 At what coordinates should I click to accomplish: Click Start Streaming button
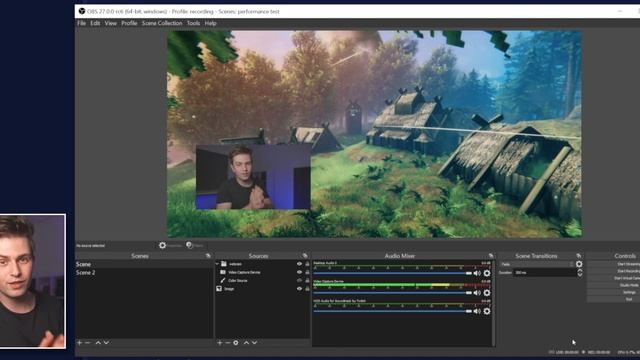(x=613, y=264)
